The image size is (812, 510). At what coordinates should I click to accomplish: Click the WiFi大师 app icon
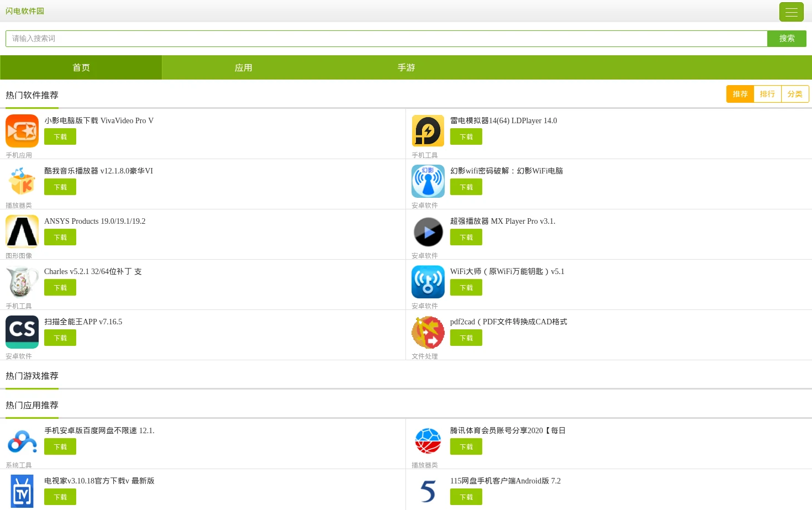tap(428, 282)
